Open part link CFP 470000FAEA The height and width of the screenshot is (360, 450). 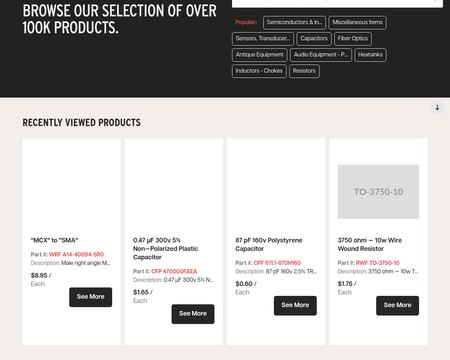[x=174, y=271]
